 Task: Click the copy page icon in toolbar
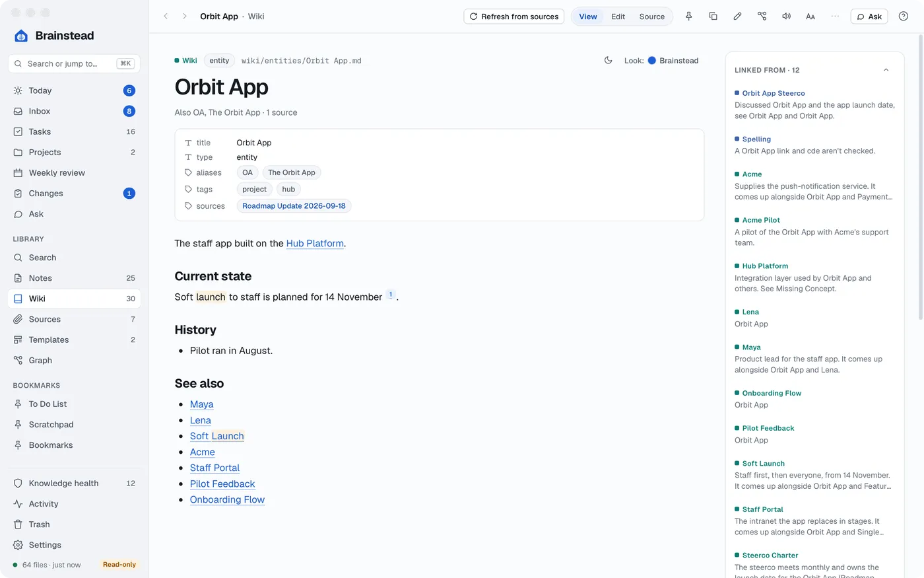(x=713, y=17)
